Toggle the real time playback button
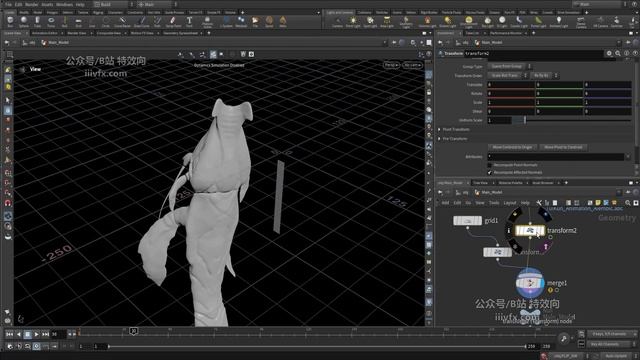This screenshot has width=640, height=360. [37, 346]
